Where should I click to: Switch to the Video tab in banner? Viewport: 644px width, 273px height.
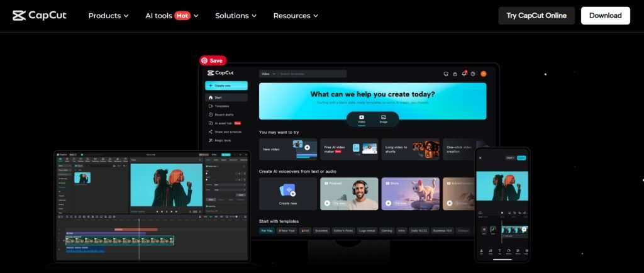point(362,120)
